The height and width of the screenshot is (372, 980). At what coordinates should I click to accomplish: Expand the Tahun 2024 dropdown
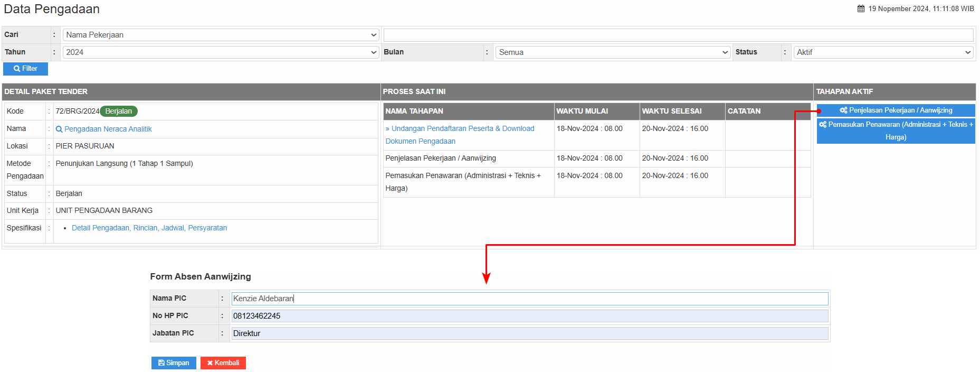tap(221, 52)
